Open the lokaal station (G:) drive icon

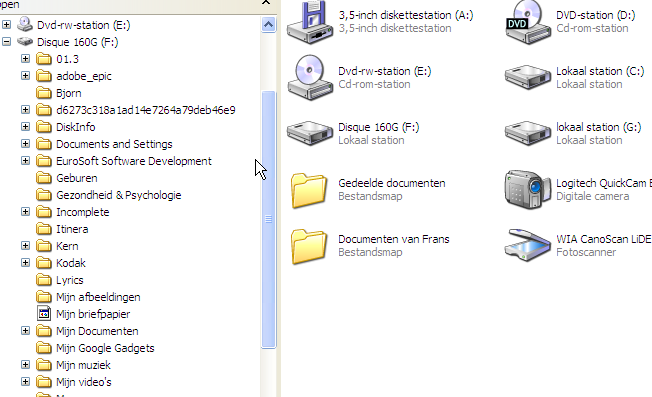(x=528, y=133)
